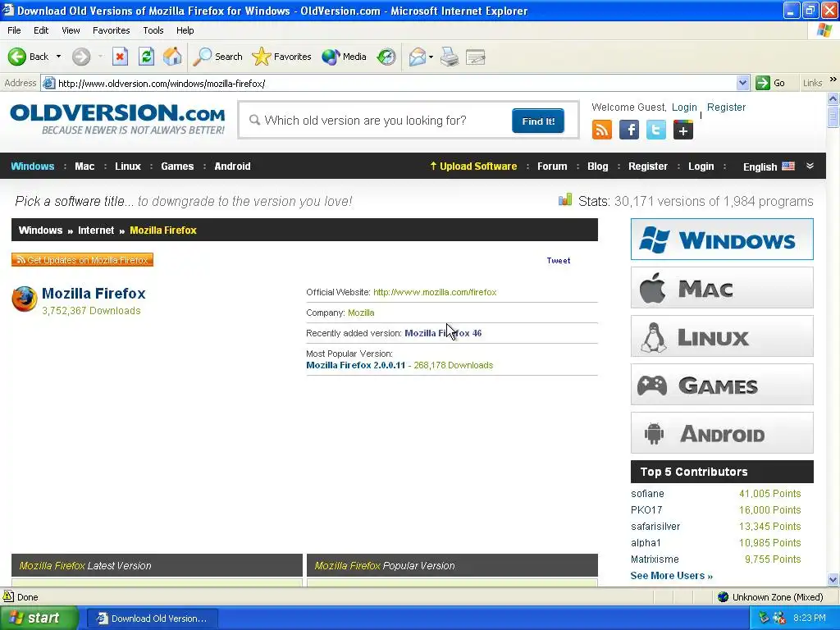The width and height of the screenshot is (840, 630).
Task: Open the Favorites star toolbar button
Action: coord(282,57)
